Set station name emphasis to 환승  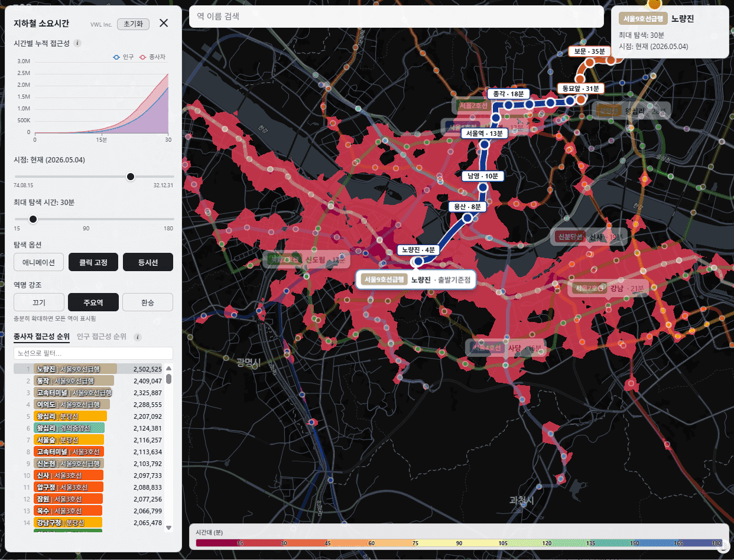point(148,302)
